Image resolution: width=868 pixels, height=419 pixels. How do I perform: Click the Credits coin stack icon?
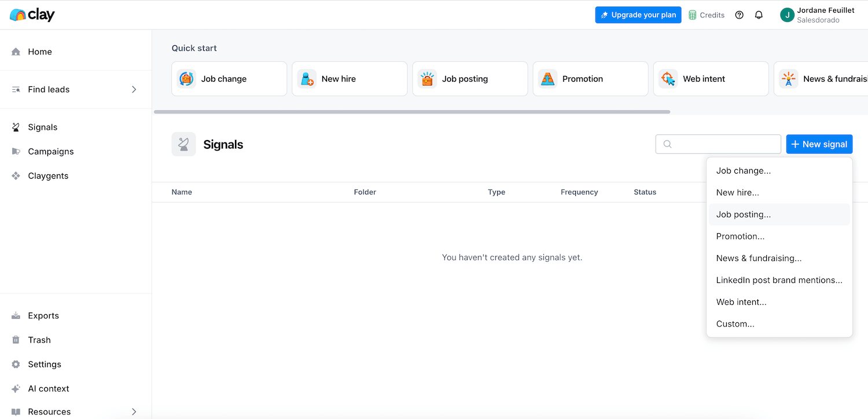[x=693, y=15]
